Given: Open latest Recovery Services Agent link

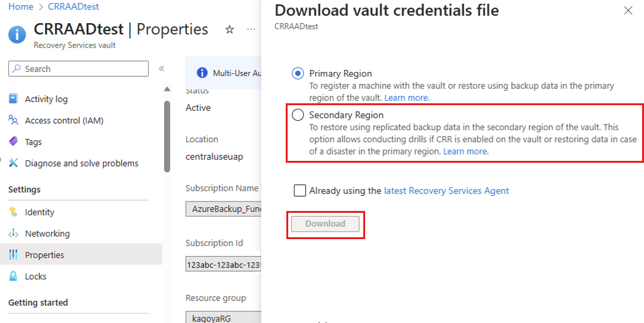Looking at the screenshot, I should (446, 190).
